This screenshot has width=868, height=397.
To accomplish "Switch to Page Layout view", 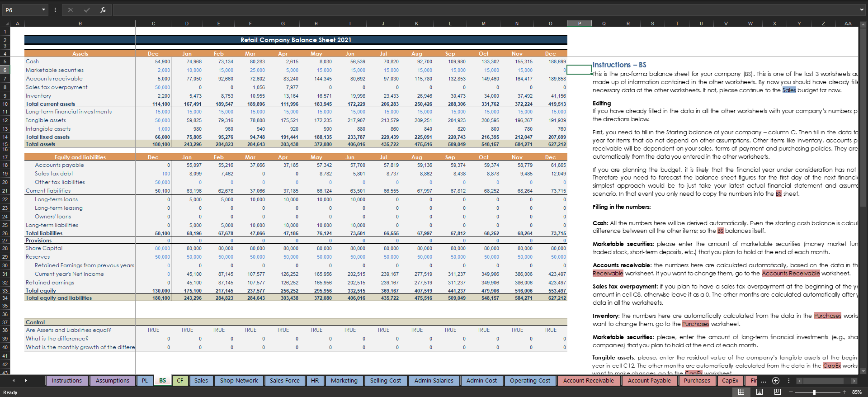I will point(759,392).
